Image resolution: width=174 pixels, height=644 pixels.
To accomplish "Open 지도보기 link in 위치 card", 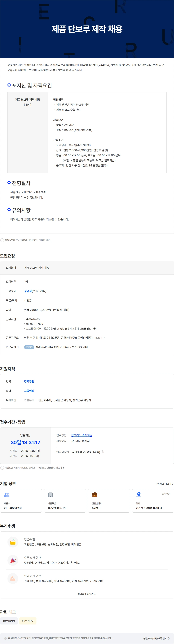I will coord(166,494).
